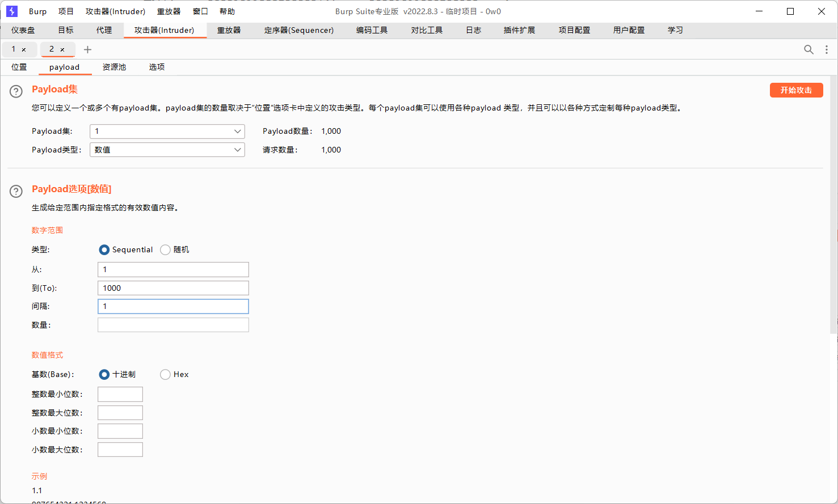Choose 十进制 number base
Image resolution: width=838 pixels, height=504 pixels.
pyautogui.click(x=104, y=374)
